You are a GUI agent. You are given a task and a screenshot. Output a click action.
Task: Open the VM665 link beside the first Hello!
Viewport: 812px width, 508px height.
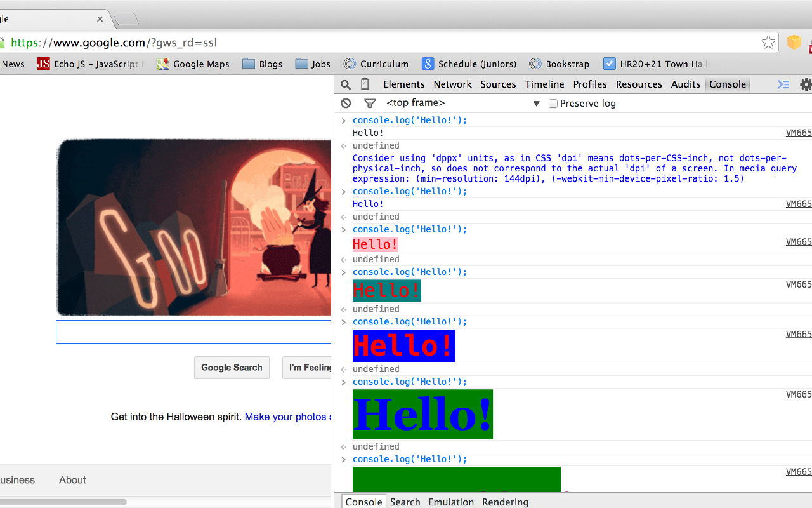tap(799, 133)
